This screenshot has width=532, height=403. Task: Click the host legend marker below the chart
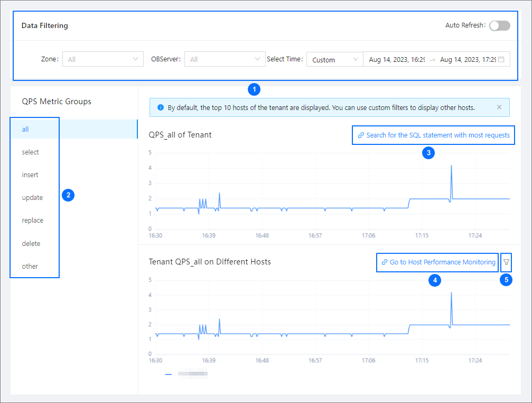[x=169, y=374]
